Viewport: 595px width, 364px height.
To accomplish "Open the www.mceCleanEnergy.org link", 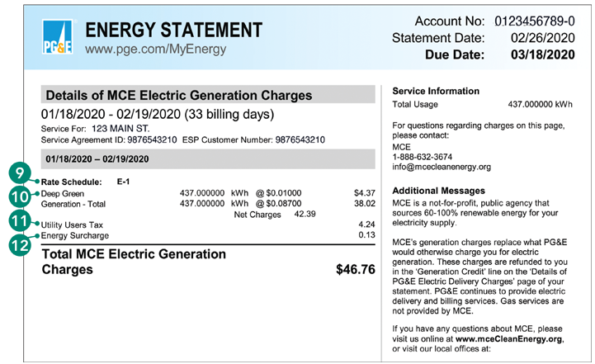I will pyautogui.click(x=508, y=339).
